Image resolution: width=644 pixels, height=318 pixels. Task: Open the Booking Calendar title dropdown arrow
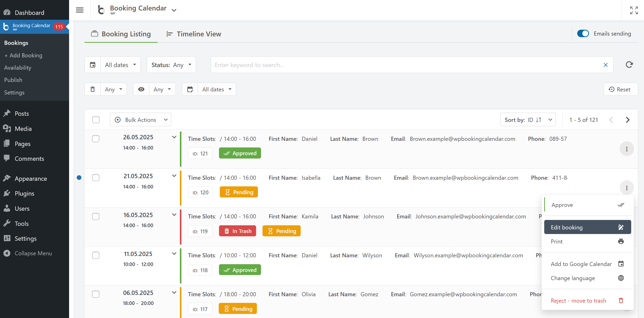click(x=174, y=10)
